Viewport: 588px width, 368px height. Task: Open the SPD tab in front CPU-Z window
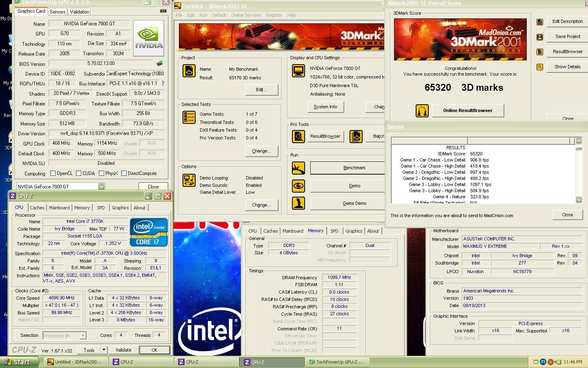tap(101, 208)
